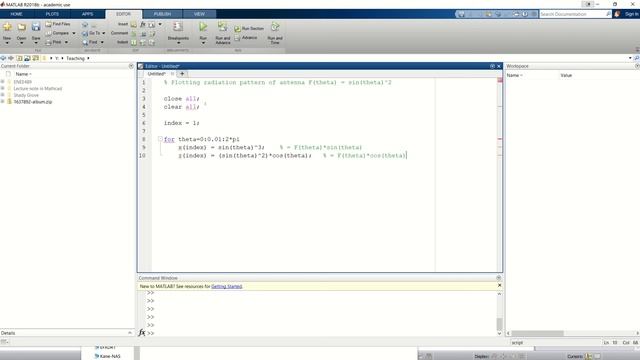This screenshot has height=360, width=640.
Task: Open the Open dropdown arrow
Action: point(22,43)
